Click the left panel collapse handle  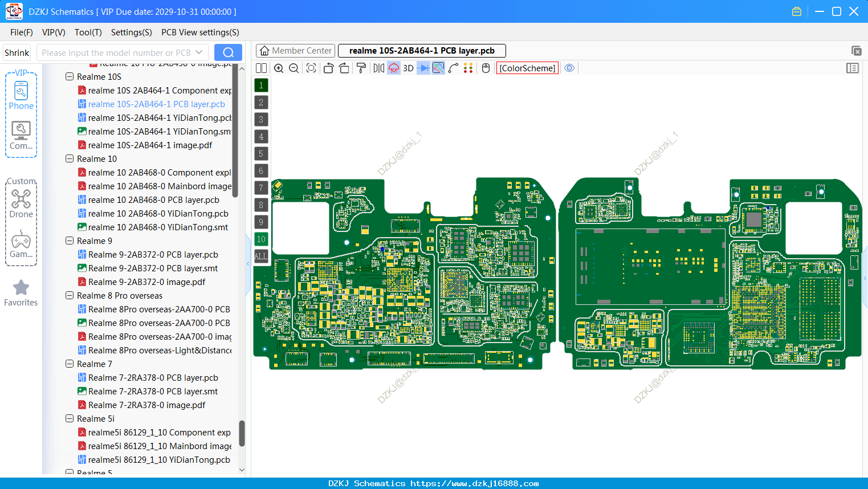pos(248,264)
